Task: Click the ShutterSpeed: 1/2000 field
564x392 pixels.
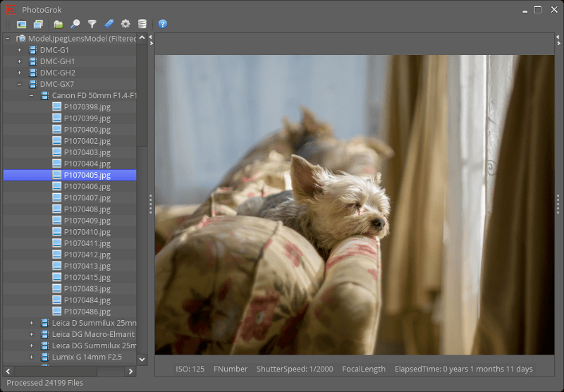Action: [295, 369]
